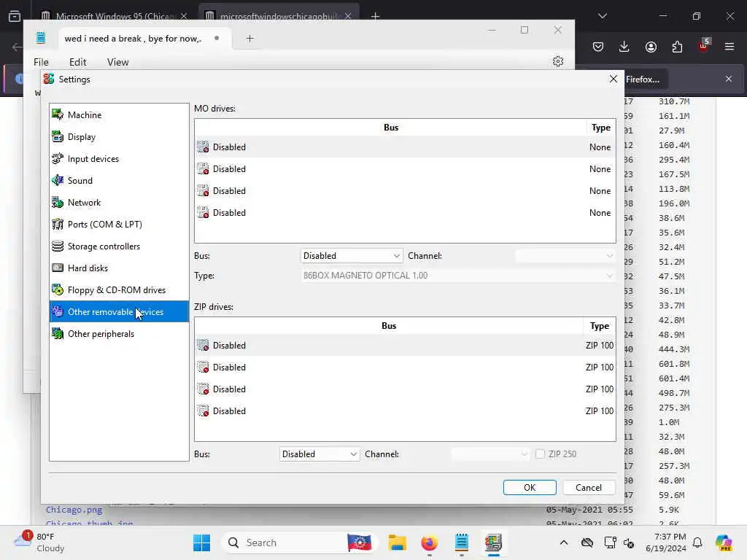Open the MO drives Channel dropdown
Image resolution: width=747 pixels, height=560 pixels.
coord(565,256)
